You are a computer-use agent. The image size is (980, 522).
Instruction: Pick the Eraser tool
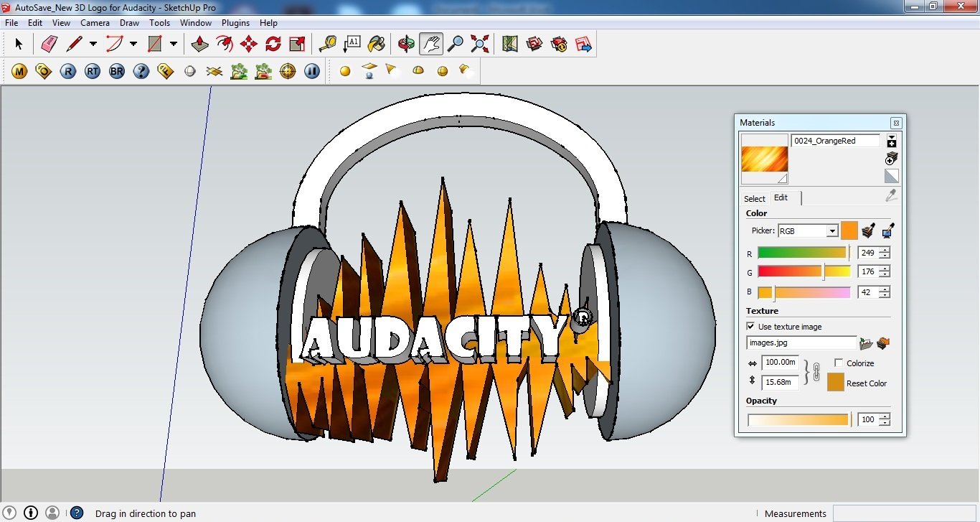pos(49,44)
